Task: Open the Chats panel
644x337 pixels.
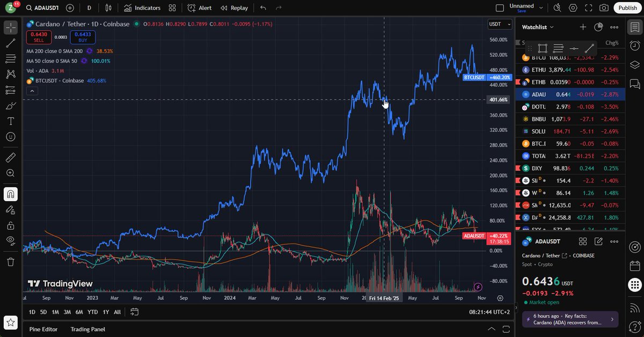Action: pos(634,84)
